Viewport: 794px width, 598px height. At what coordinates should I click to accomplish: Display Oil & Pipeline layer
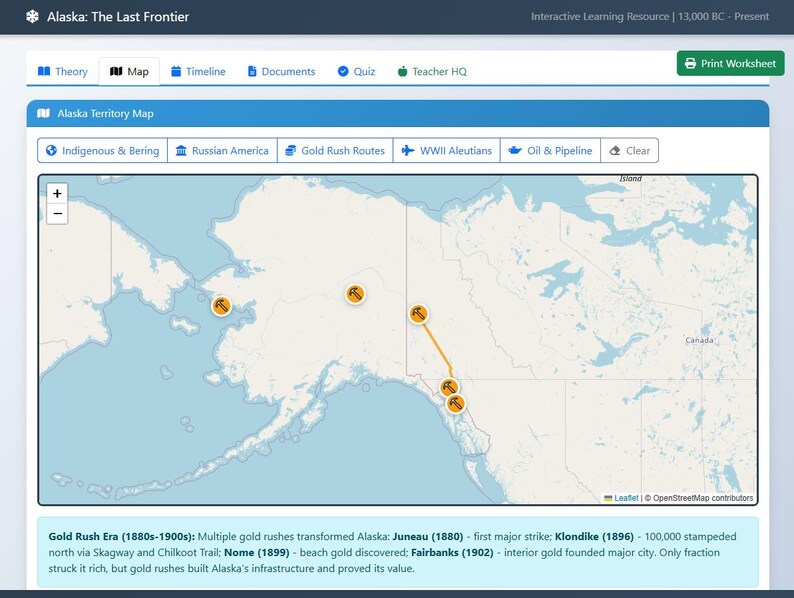550,150
